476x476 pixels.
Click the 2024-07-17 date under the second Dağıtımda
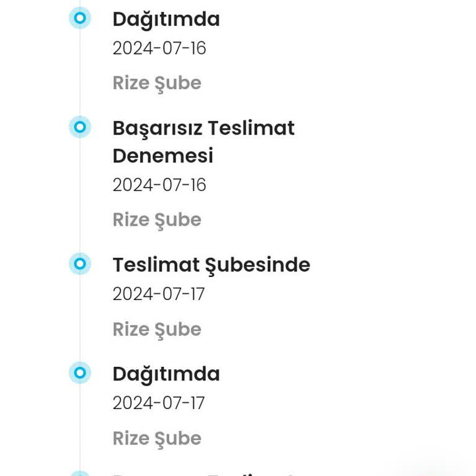click(x=159, y=403)
